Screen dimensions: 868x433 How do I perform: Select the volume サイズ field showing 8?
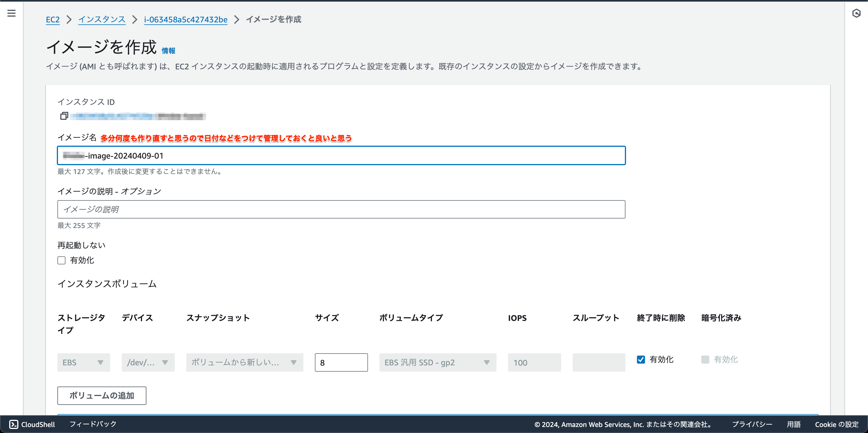tap(341, 362)
